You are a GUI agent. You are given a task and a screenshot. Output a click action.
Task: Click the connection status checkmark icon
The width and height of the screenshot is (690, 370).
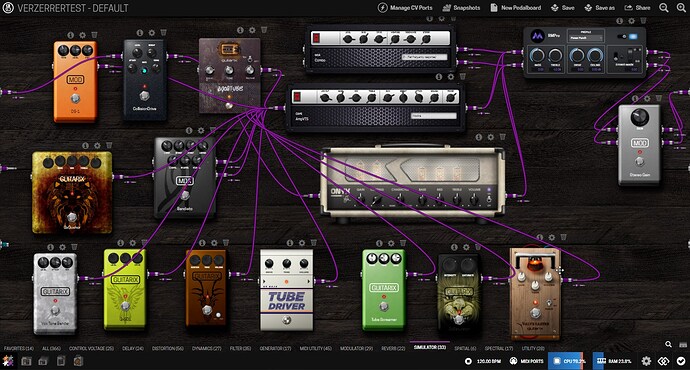coord(681,361)
